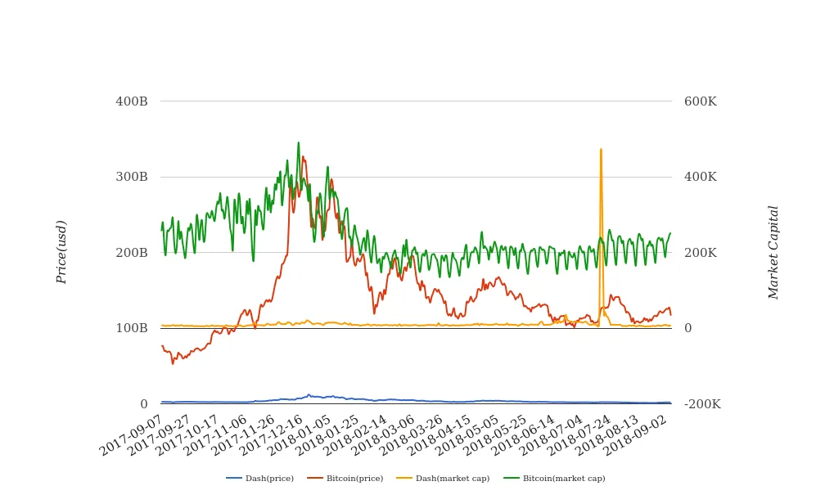Click the red Bitcoin(price) legend line swatch
825x504 pixels.
click(x=315, y=478)
